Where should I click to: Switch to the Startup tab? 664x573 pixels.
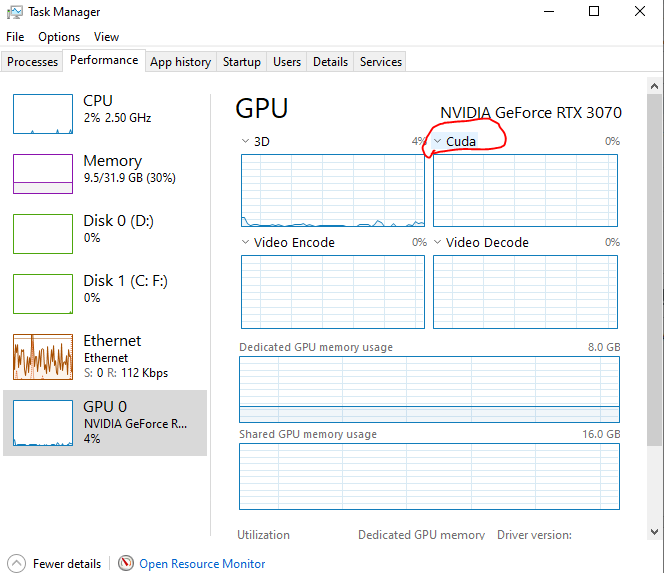point(242,62)
